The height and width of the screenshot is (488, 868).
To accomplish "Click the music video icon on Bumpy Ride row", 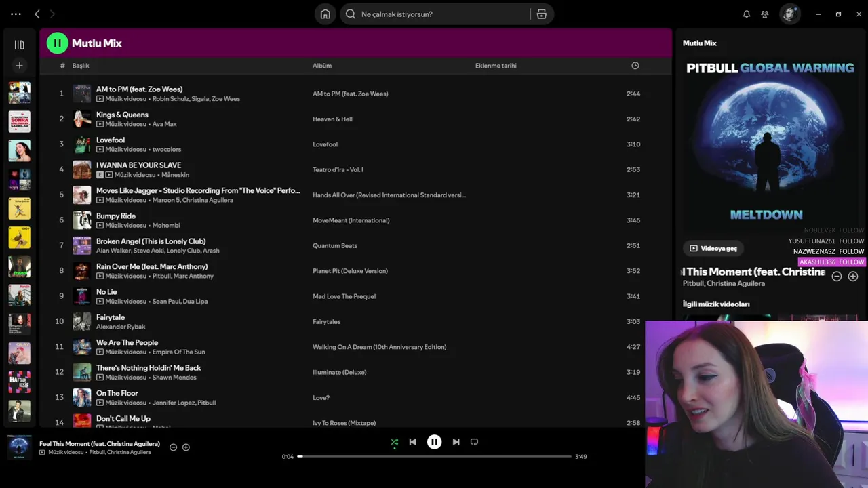I will point(100,225).
